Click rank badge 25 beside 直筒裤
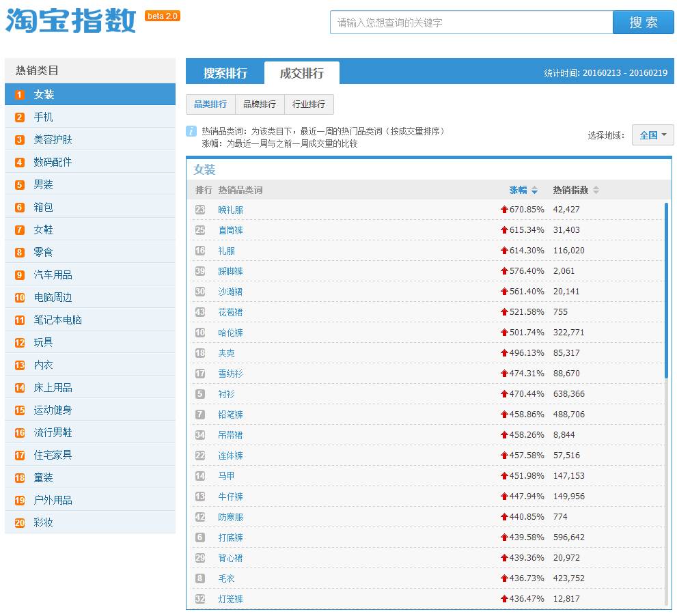The height and width of the screenshot is (616, 677). click(200, 230)
